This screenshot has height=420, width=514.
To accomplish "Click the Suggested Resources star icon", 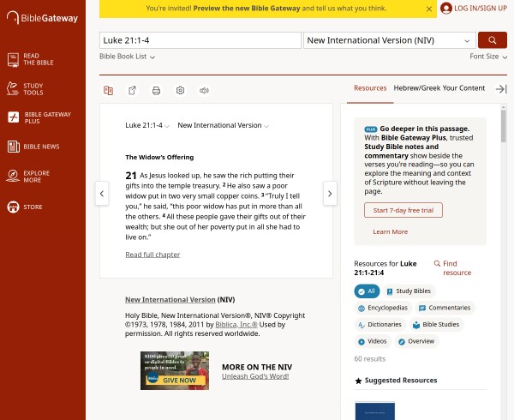I will click(358, 381).
